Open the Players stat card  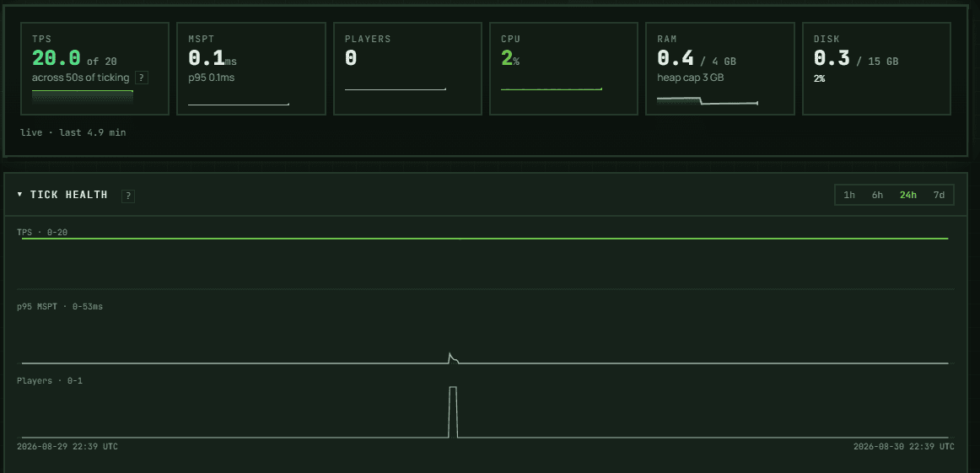point(407,69)
